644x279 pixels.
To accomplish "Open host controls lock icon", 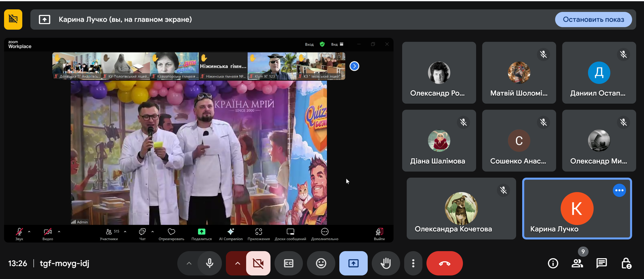I will (626, 263).
